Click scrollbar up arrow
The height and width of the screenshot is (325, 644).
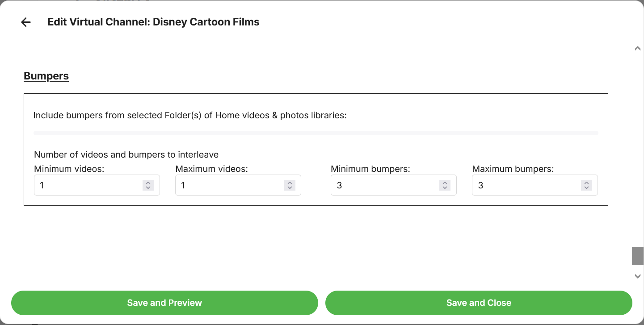638,49
